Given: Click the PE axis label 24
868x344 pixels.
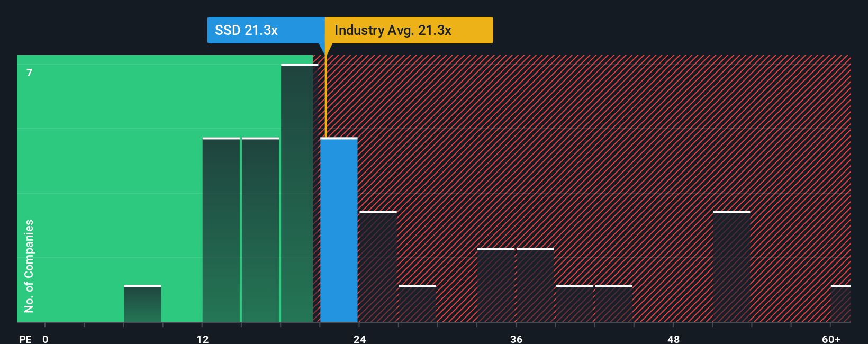Looking at the screenshot, I should (359, 339).
